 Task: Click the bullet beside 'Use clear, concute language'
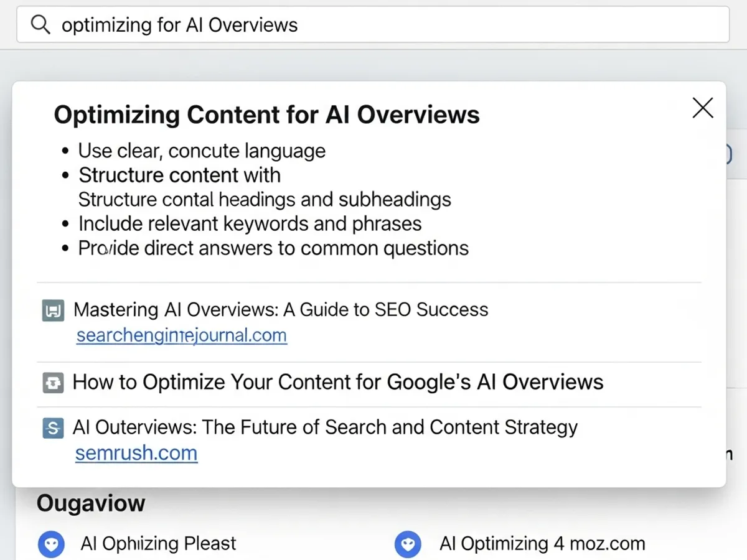pyautogui.click(x=66, y=150)
